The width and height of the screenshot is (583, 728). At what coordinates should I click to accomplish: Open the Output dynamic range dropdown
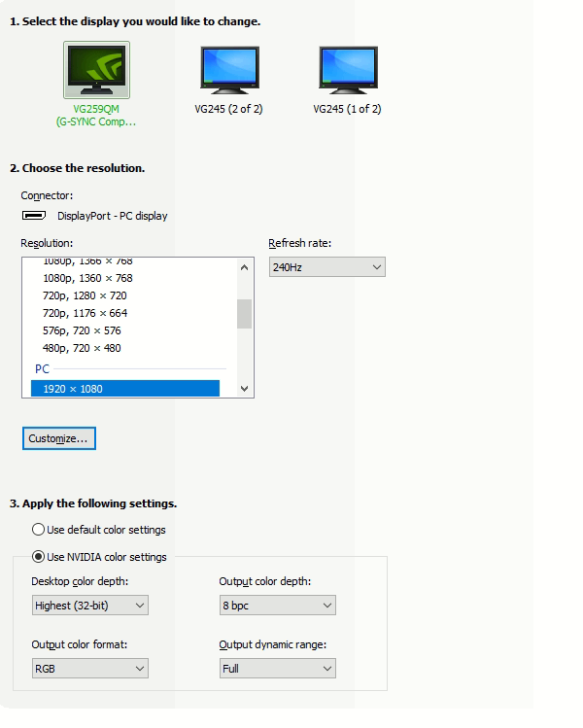click(x=278, y=668)
